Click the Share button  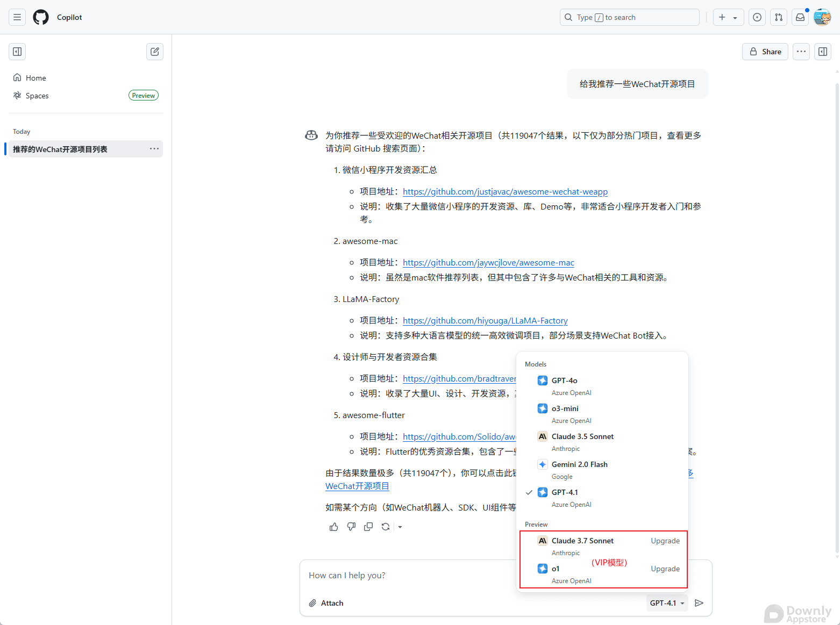pyautogui.click(x=765, y=52)
